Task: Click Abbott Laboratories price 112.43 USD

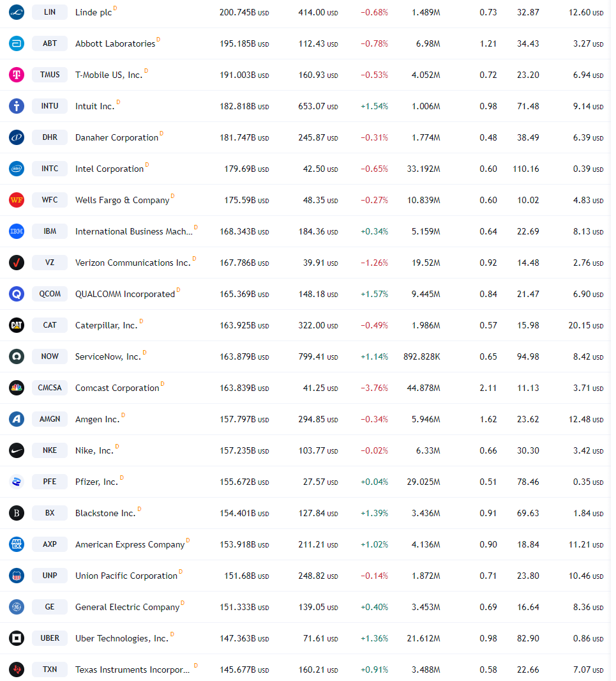Action: tap(318, 44)
